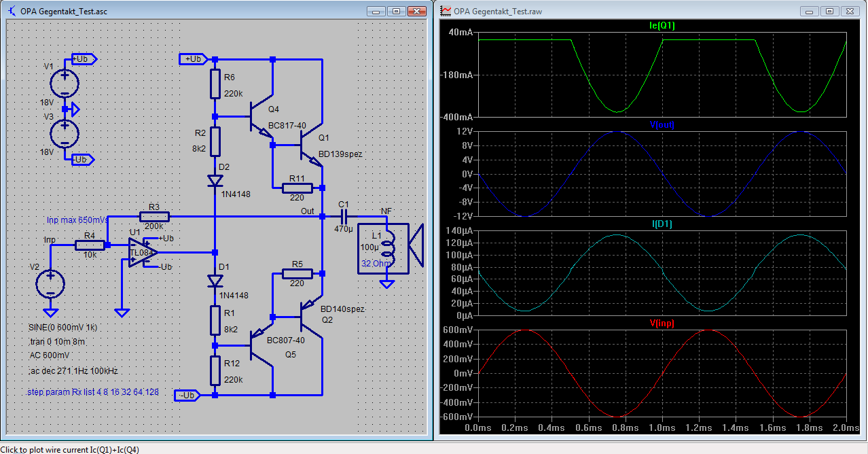Click the L1 speaker inductor symbol

391,249
